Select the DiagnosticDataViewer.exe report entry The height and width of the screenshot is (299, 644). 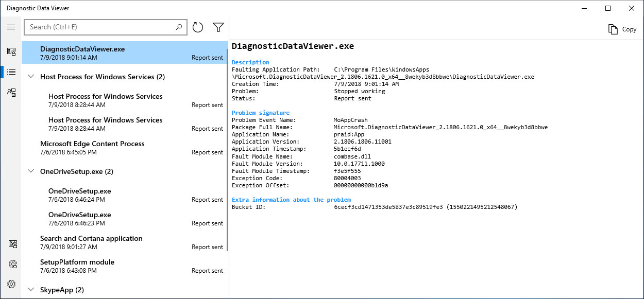(x=125, y=53)
